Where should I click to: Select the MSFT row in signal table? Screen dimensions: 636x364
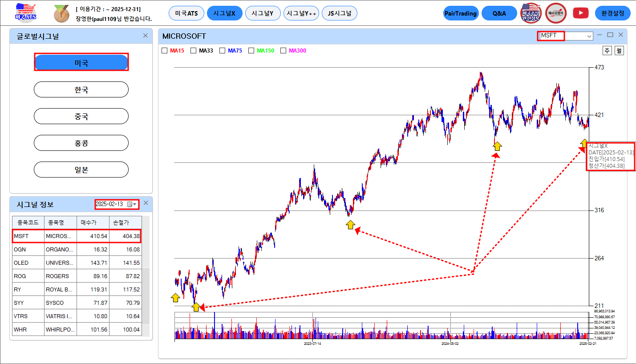pyautogui.click(x=77, y=236)
